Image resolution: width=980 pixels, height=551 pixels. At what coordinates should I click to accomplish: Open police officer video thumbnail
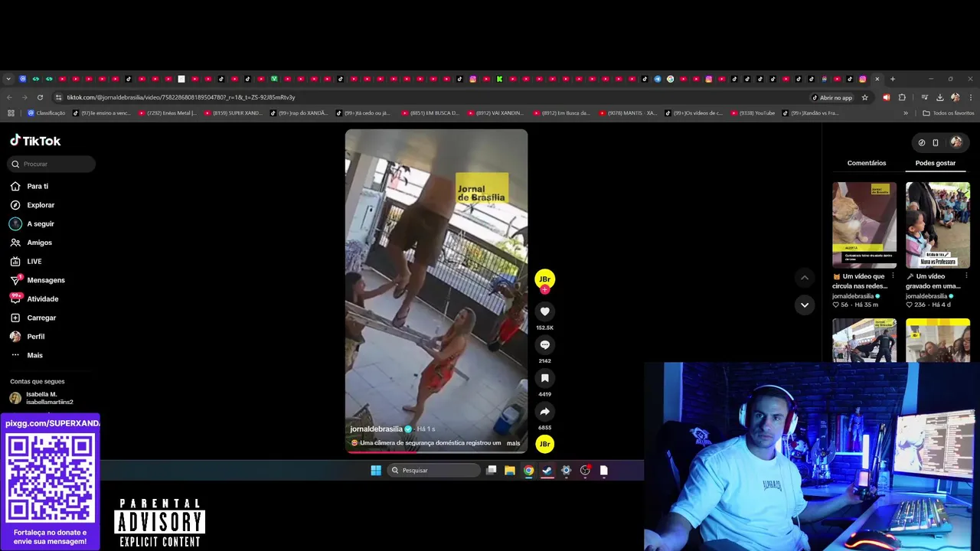[864, 340]
